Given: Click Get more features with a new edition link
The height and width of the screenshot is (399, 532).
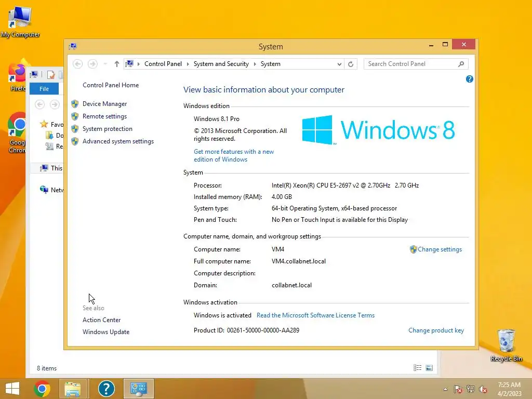Looking at the screenshot, I should 234,155.
